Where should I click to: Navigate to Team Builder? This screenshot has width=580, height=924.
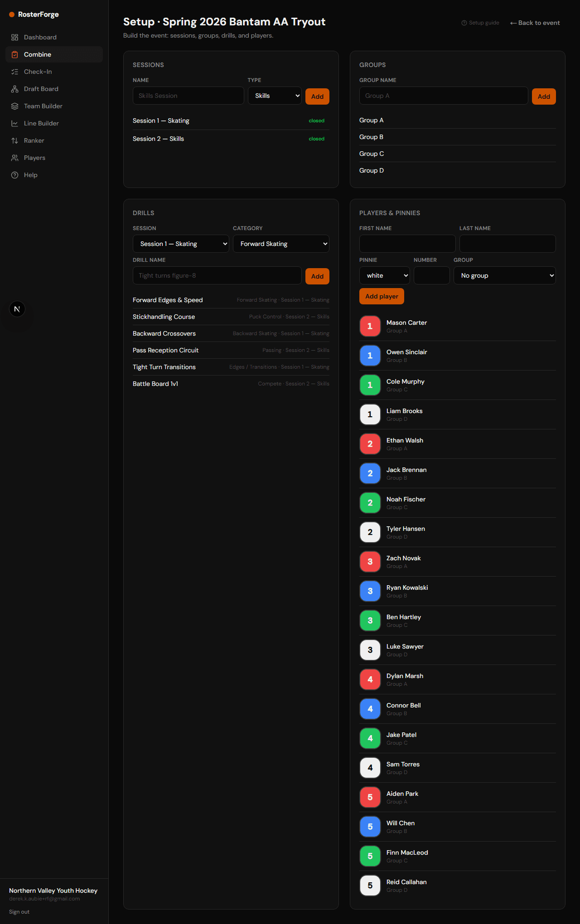tap(54, 106)
